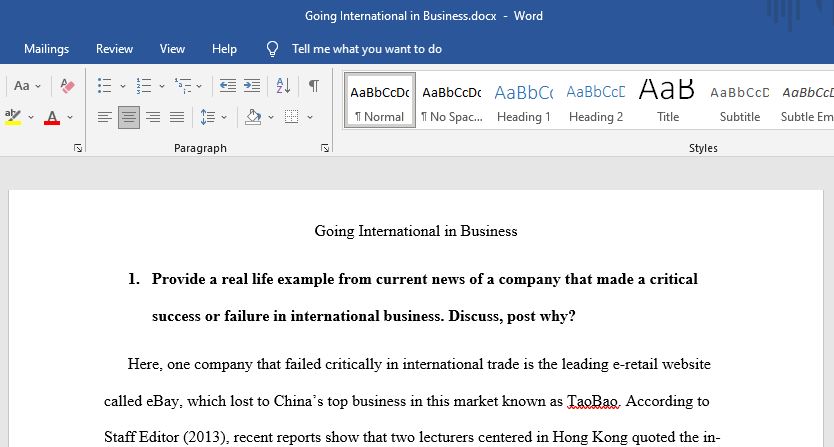This screenshot has height=447, width=834.
Task: Open the View tab
Action: 172,49
